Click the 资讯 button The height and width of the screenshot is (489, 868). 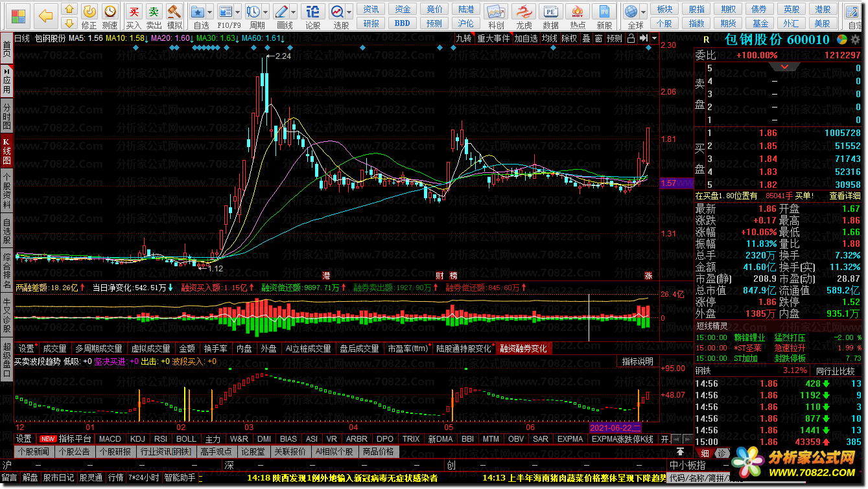(371, 9)
